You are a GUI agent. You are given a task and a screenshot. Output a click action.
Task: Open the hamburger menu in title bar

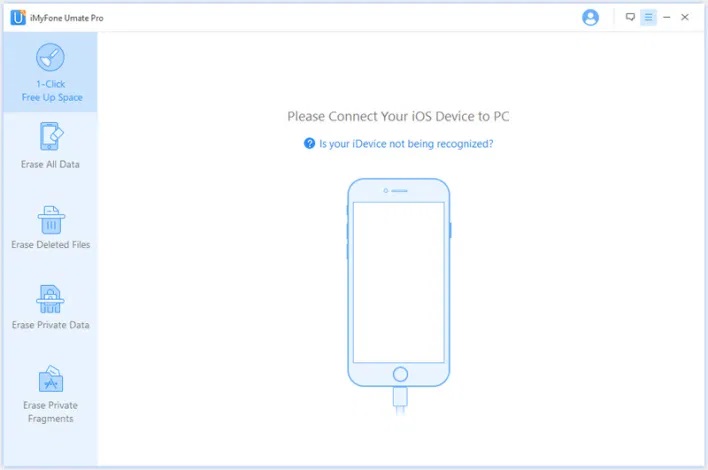648,17
